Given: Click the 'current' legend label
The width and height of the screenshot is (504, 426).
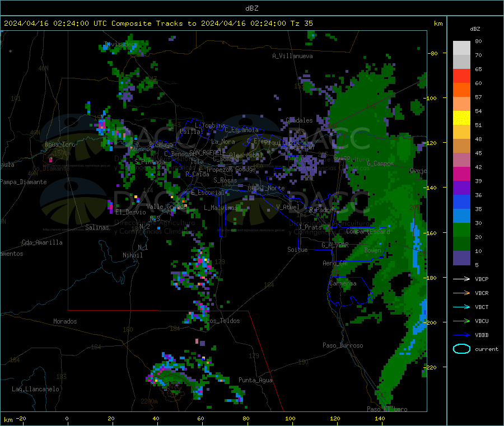Looking at the screenshot, I should click(x=487, y=349).
